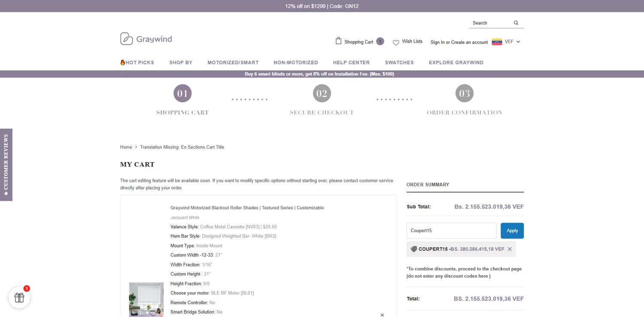Click the shield icon beside COUPERT15
The image size is (644, 317).
414,249
